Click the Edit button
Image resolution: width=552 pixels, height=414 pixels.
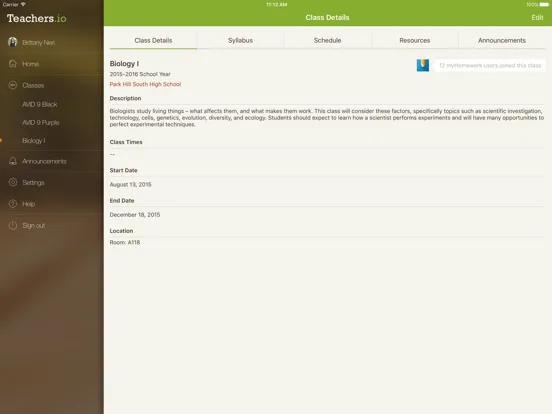click(537, 17)
